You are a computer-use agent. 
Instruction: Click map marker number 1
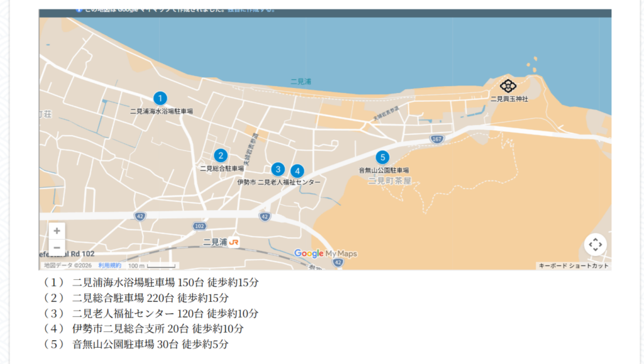click(160, 98)
